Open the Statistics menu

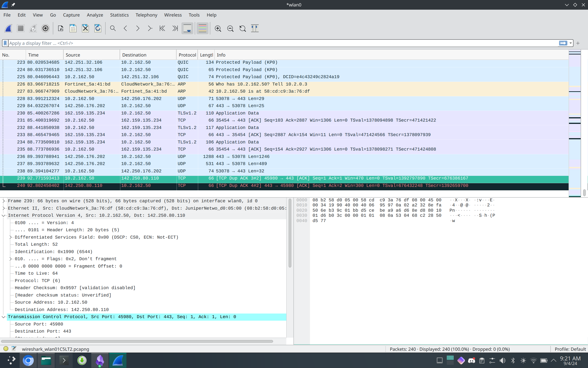119,15
